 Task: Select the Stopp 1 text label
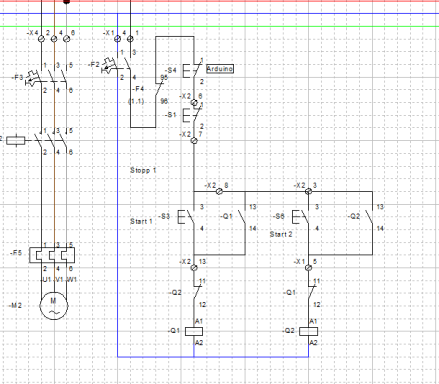(x=143, y=170)
